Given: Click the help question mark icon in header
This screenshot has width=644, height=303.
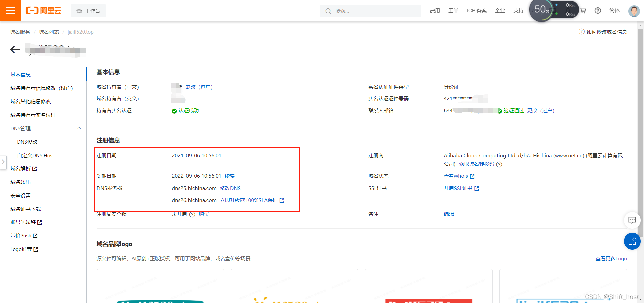Looking at the screenshot, I should tap(598, 11).
